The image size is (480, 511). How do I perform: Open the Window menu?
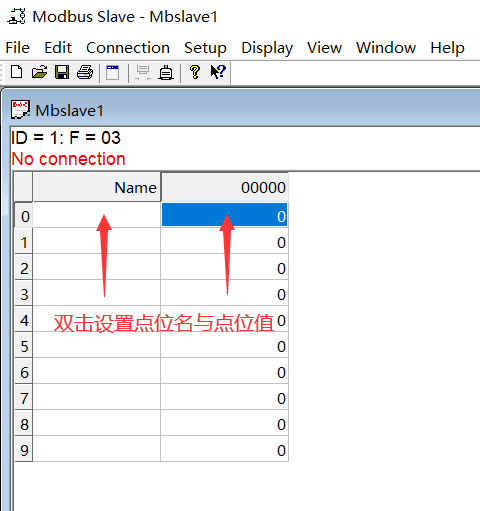click(386, 48)
